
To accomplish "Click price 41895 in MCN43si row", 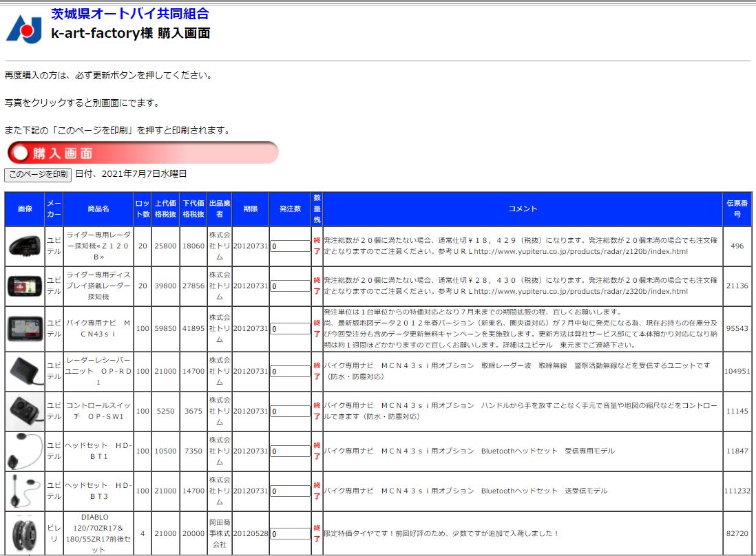I will click(x=193, y=328).
